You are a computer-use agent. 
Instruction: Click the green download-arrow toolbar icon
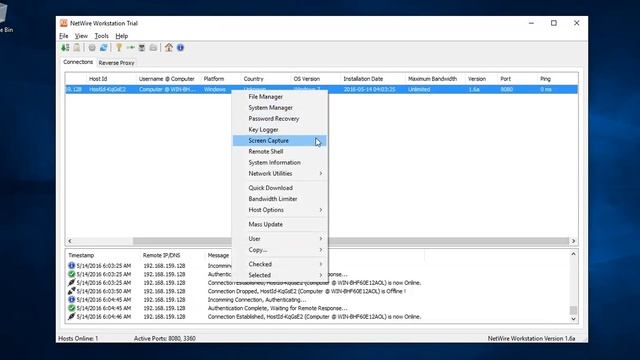pos(65,48)
